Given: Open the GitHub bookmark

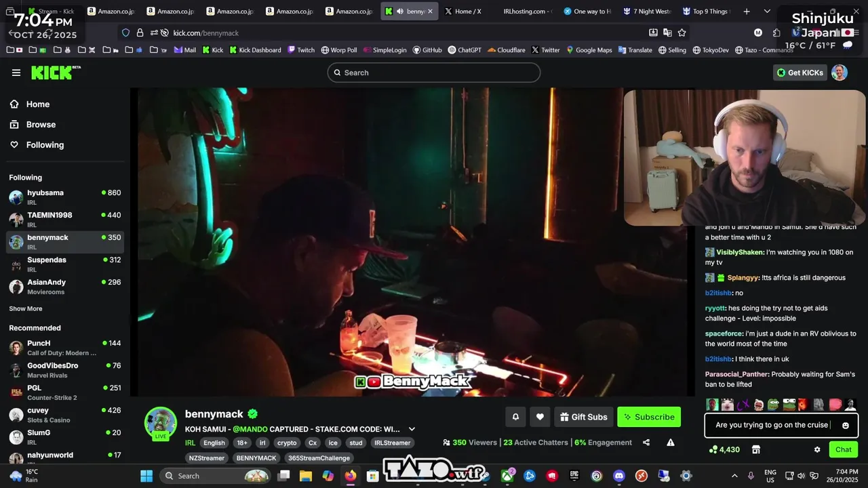Looking at the screenshot, I should coord(427,50).
